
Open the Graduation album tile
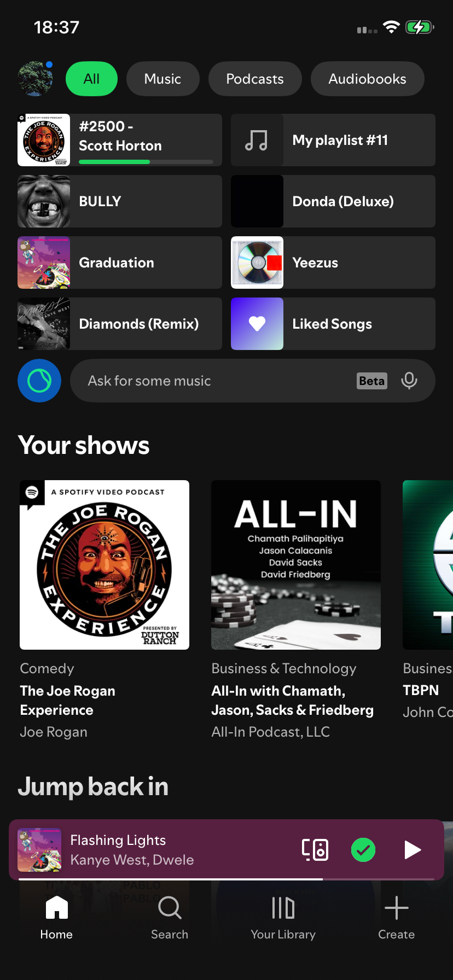point(120,262)
